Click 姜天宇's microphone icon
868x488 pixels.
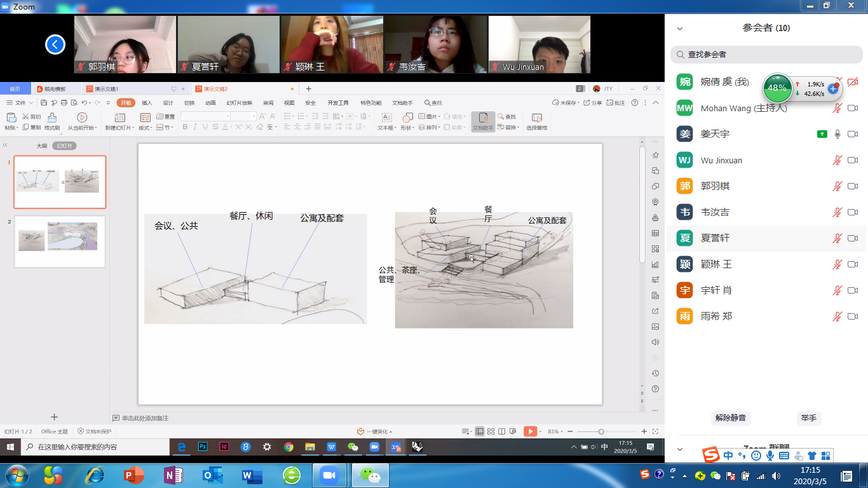point(837,134)
